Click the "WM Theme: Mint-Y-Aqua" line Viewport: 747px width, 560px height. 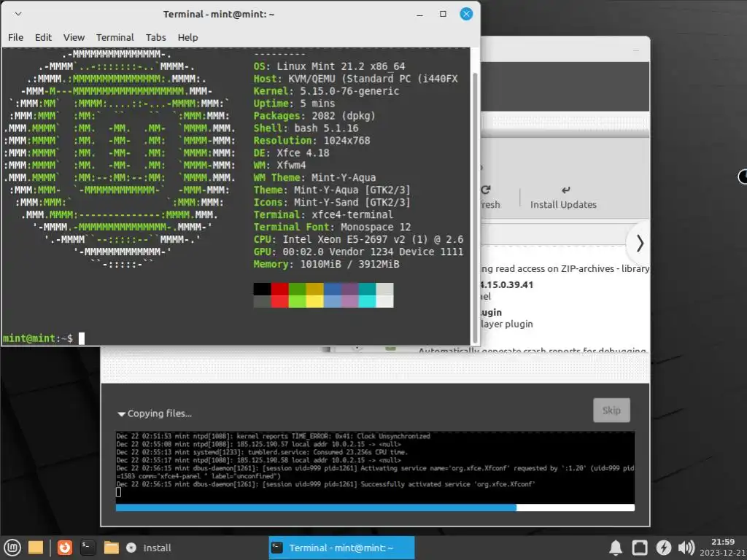coord(314,178)
